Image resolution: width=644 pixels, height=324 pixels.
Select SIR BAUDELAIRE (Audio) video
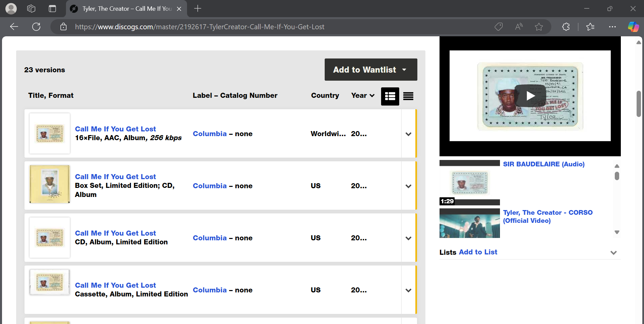coord(544,164)
